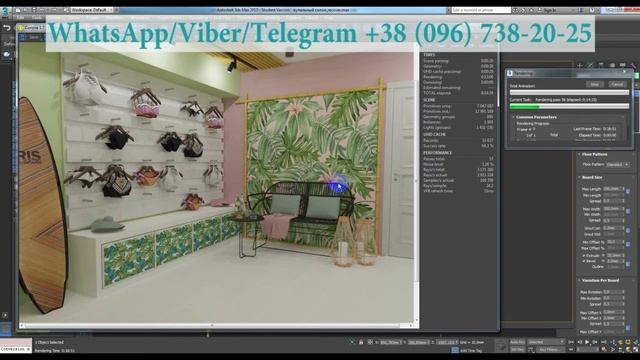Click the UHD CACHE heading in render stats

(434, 134)
